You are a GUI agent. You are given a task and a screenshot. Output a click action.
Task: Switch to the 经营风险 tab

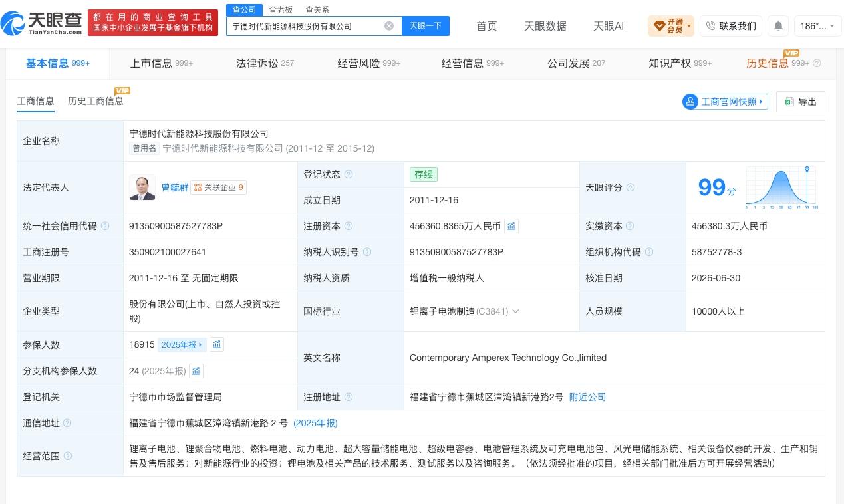tap(369, 63)
